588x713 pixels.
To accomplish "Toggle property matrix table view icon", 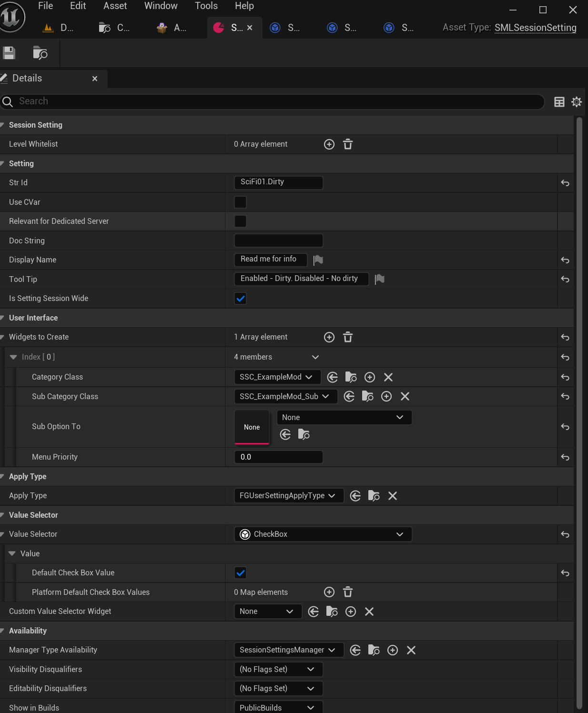I will [x=559, y=102].
